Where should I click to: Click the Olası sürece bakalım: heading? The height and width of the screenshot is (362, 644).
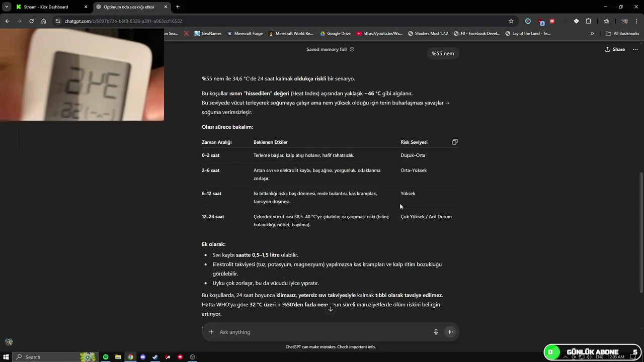click(x=227, y=127)
